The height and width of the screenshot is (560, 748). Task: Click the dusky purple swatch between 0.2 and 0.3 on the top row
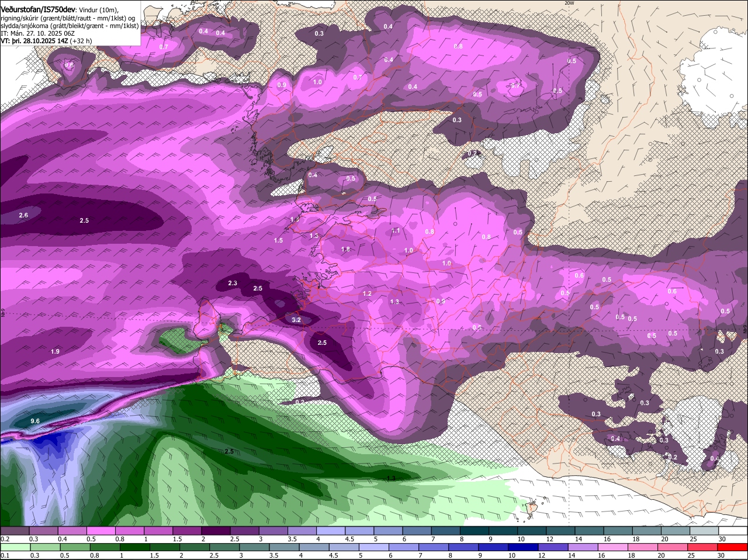pyautogui.click(x=15, y=531)
